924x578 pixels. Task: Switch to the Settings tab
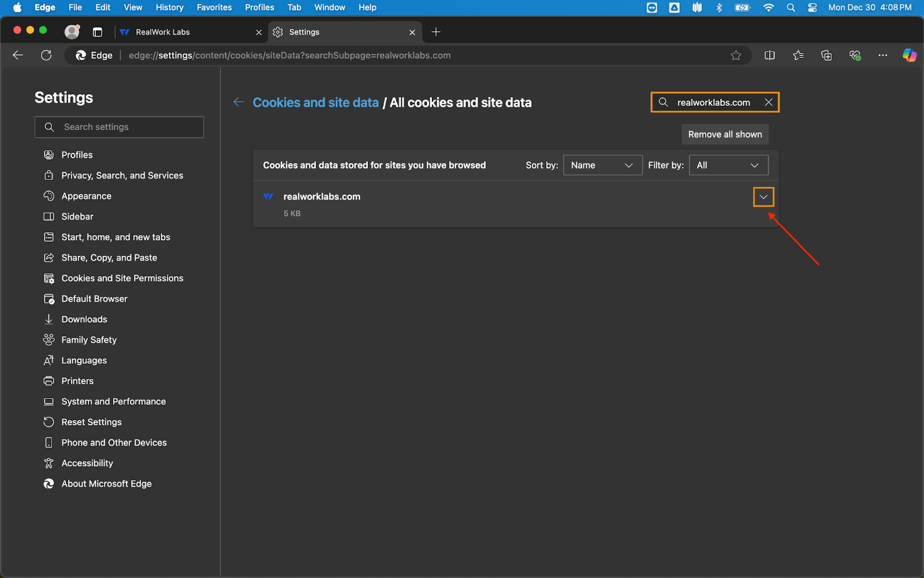[345, 32]
